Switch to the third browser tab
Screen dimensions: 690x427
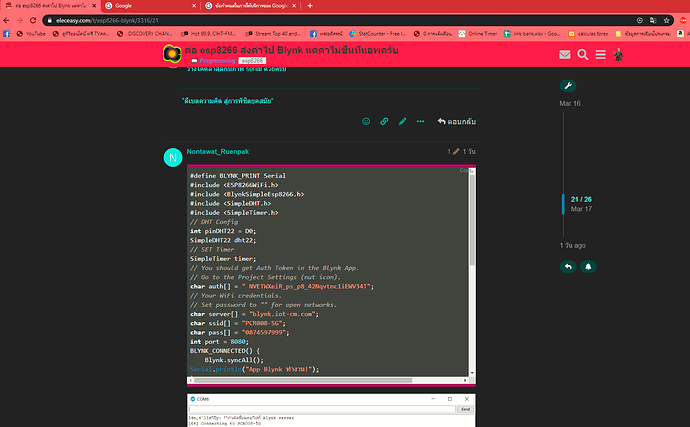pyautogui.click(x=251, y=6)
